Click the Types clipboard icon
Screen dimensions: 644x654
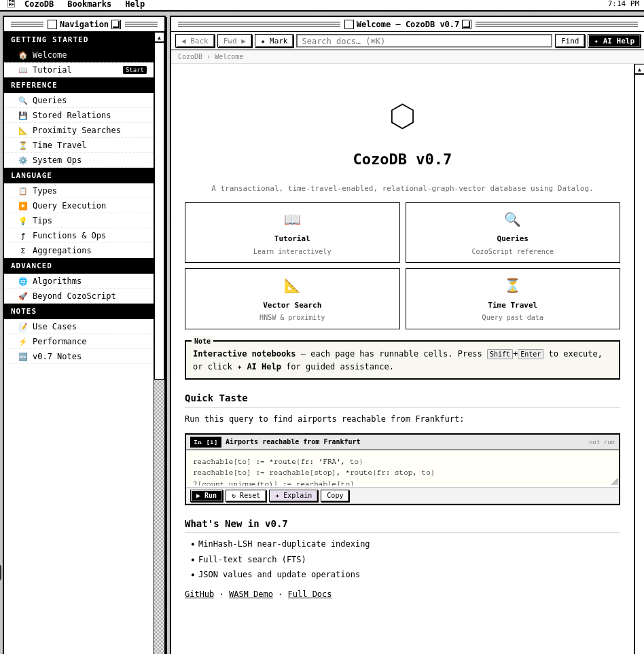pos(23,191)
